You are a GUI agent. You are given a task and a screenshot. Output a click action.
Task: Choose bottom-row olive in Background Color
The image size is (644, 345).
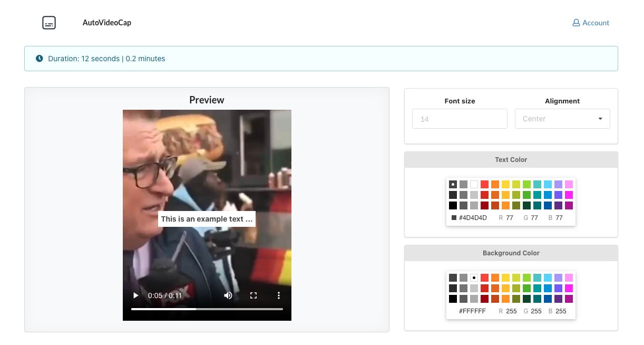[x=516, y=299]
